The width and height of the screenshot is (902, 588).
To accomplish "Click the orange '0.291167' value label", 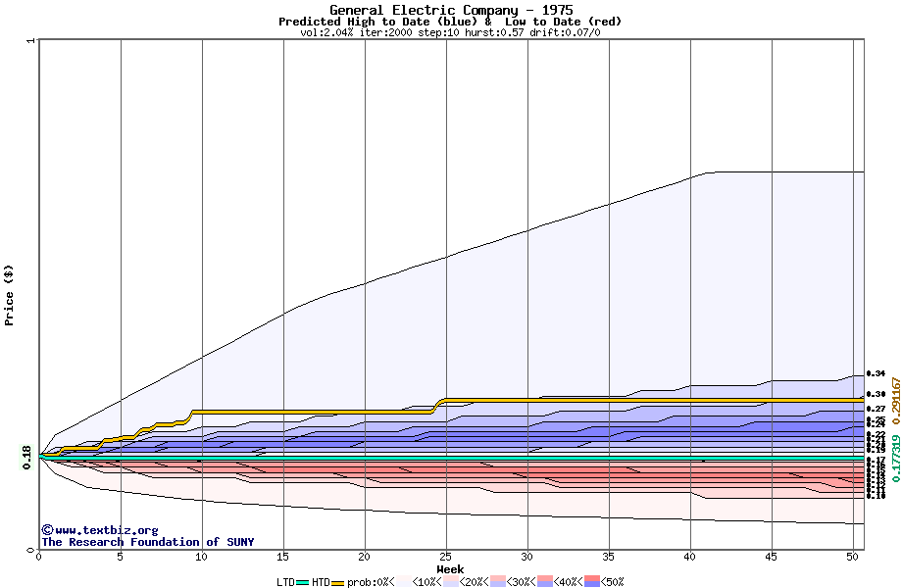I will coord(895,401).
